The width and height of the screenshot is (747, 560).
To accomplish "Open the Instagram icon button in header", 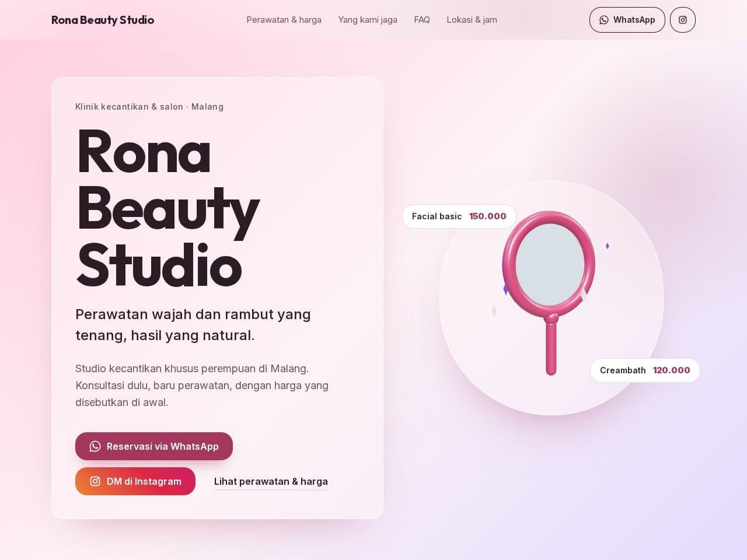I will [683, 20].
